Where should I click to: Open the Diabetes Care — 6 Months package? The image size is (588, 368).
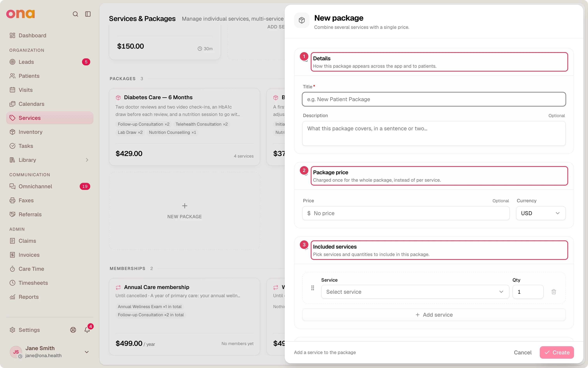184,127
